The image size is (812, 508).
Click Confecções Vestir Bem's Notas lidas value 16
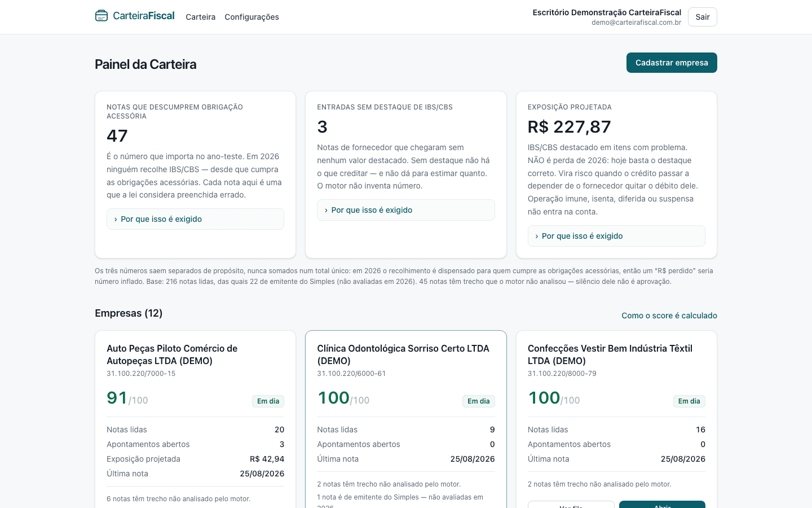tap(700, 430)
